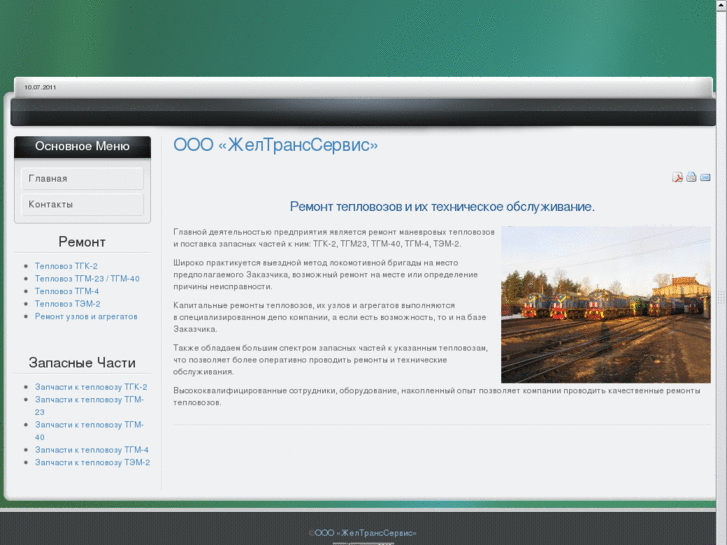This screenshot has width=727, height=545.
Task: Open the Контакты menu item
Action: (x=83, y=205)
